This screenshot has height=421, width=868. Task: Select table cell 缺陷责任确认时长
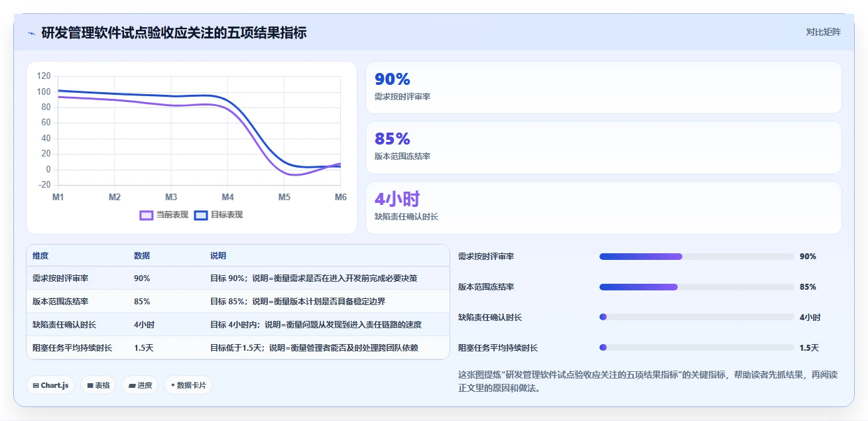[64, 325]
